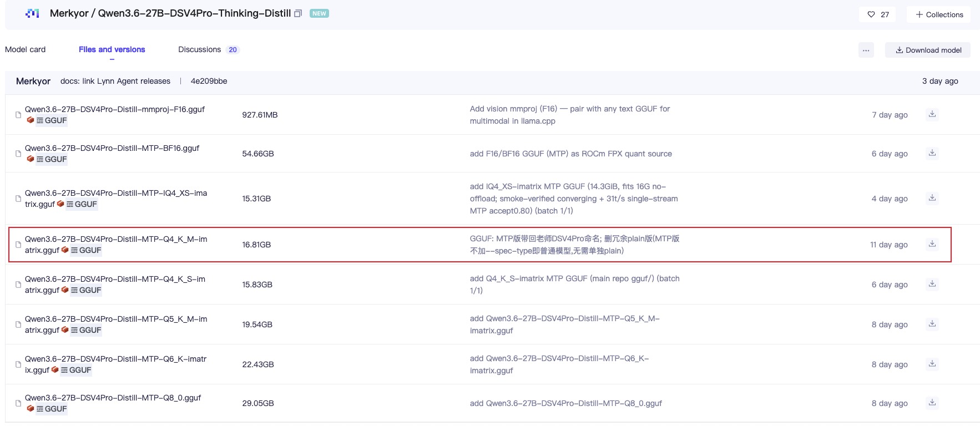The width and height of the screenshot is (980, 426).
Task: Open the Merkyor link in the page title
Action: [69, 13]
